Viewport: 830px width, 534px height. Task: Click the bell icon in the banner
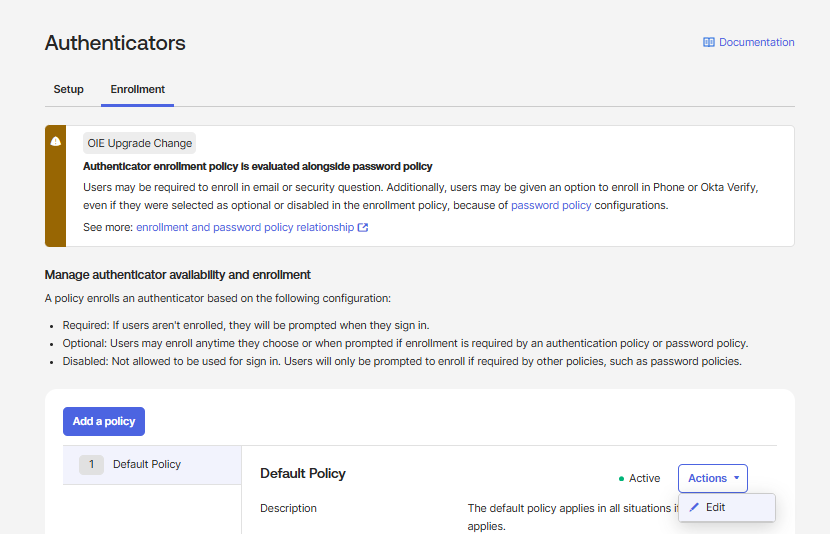click(x=56, y=142)
